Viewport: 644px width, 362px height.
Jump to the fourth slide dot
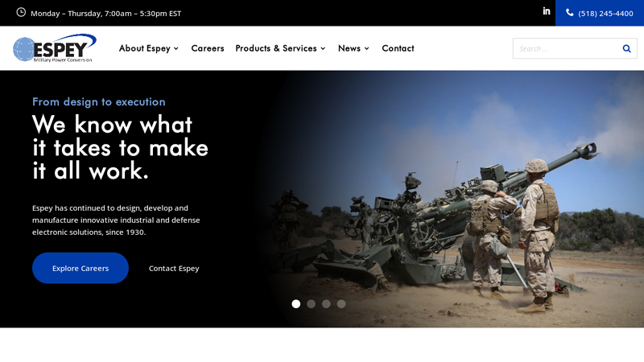click(341, 304)
